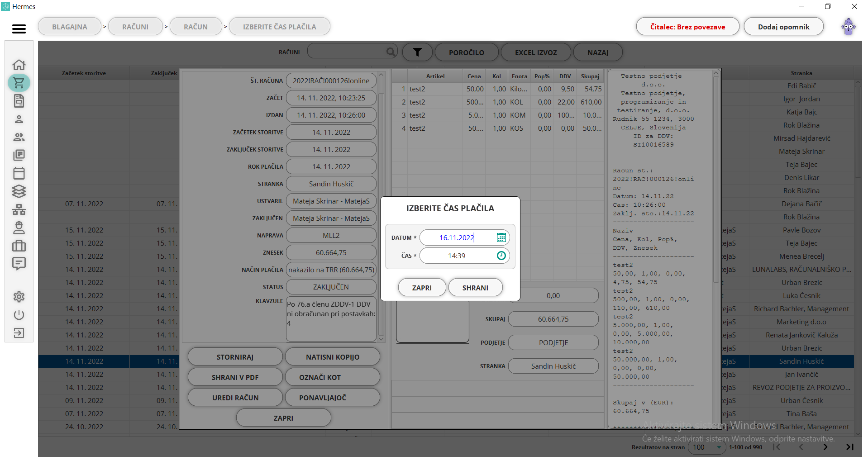The height and width of the screenshot is (465, 868).
Task: Click the receipt preview scrollbar
Action: [x=716, y=180]
